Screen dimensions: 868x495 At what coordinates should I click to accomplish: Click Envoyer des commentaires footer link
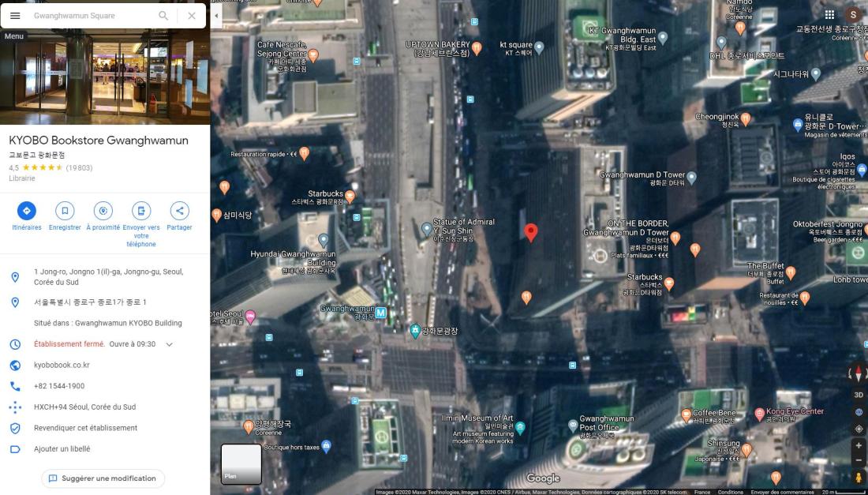(x=782, y=492)
